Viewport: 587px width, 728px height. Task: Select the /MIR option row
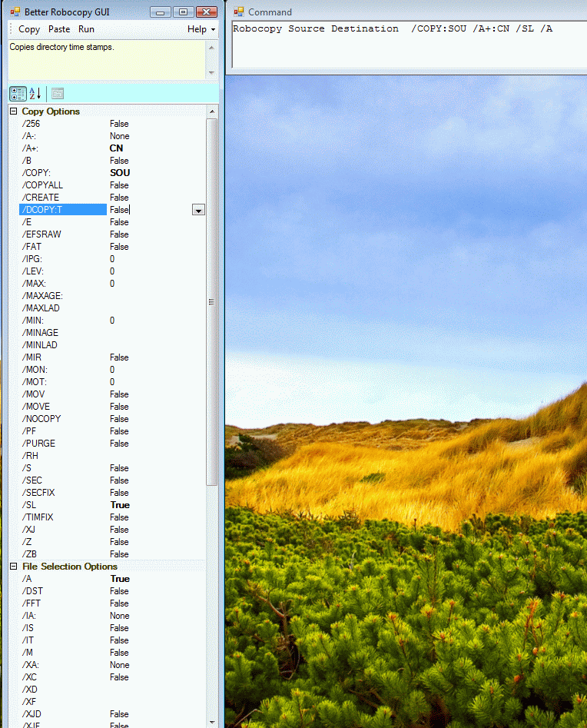click(x=113, y=357)
